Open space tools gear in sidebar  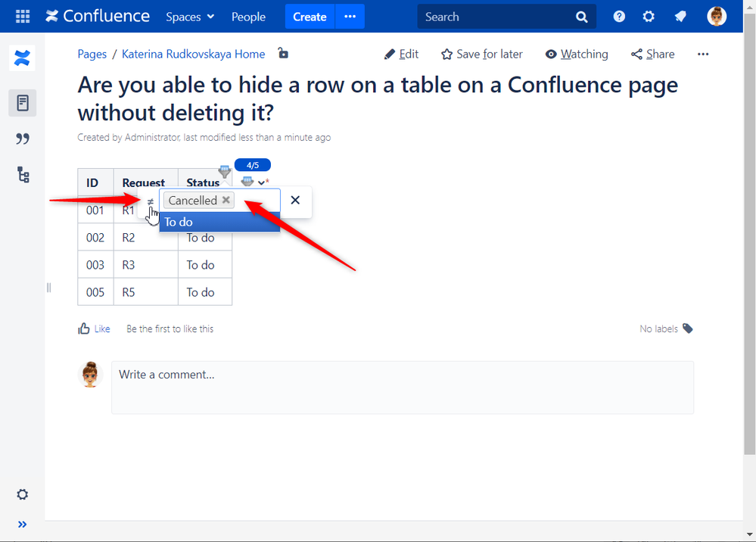point(22,494)
